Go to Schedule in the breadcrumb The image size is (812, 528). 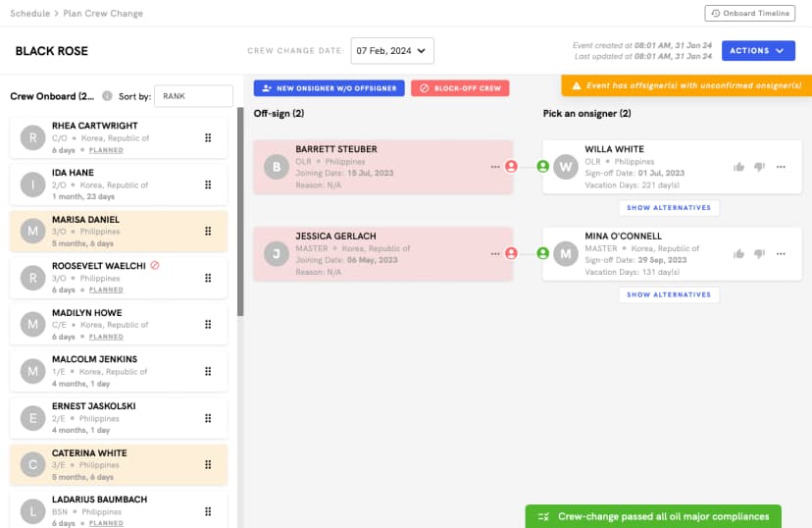pyautogui.click(x=29, y=14)
